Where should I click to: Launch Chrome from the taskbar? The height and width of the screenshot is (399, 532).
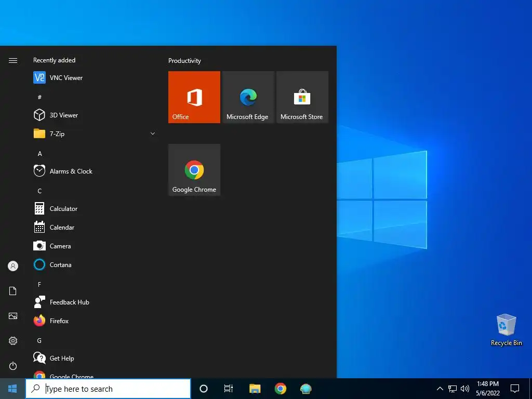[280, 389]
